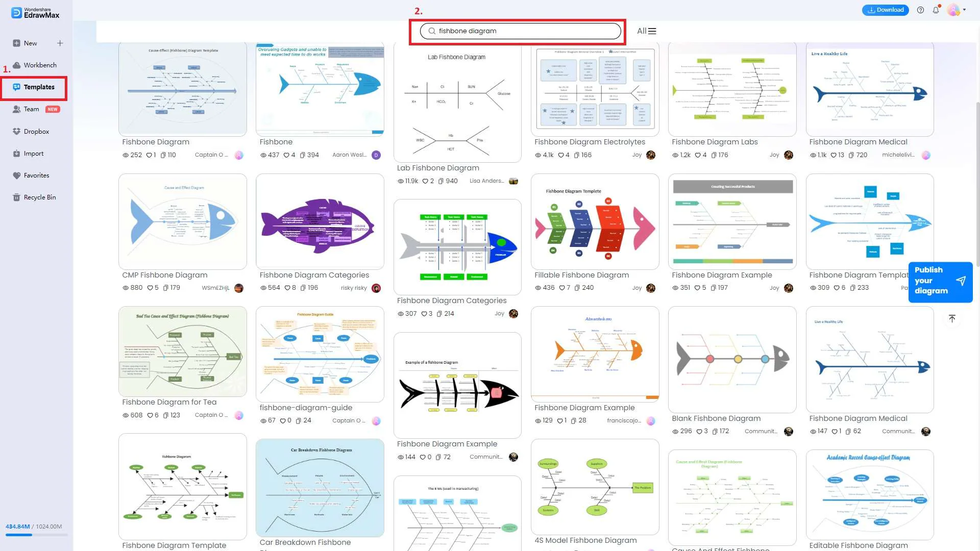
Task: Click the notifications bell icon
Action: pyautogui.click(x=937, y=9)
